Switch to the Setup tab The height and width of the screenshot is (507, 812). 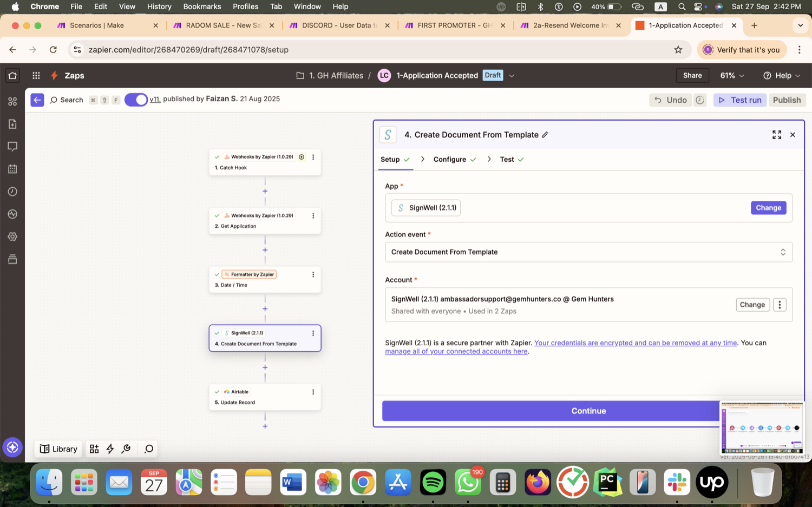click(395, 160)
